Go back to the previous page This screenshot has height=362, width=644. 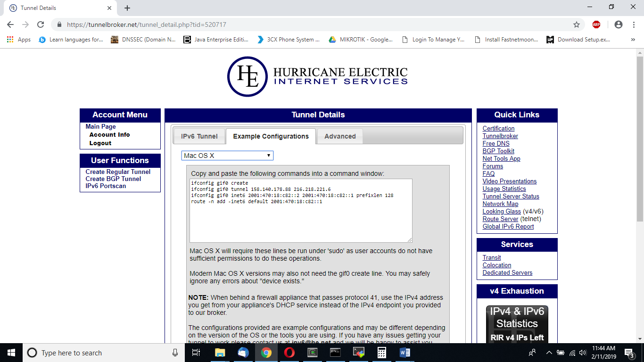(x=10, y=25)
